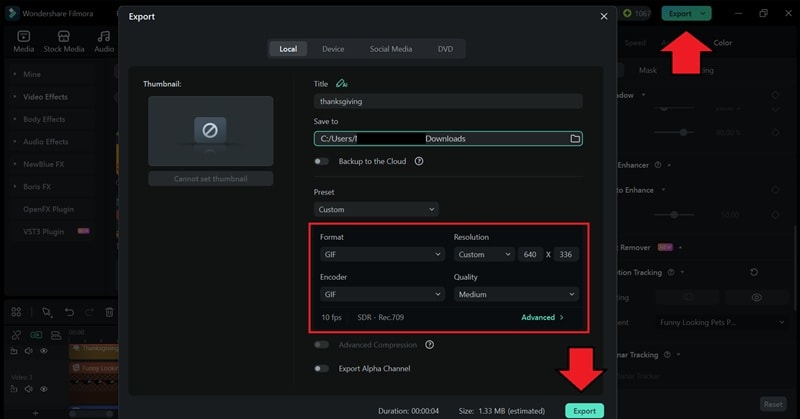
Task: Click the green highlighted timeline icon
Action: pos(36,335)
